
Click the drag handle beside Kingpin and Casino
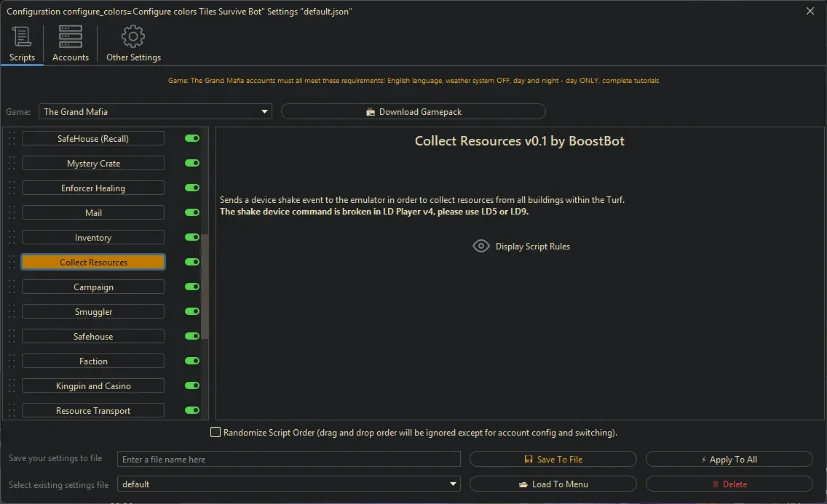pos(12,386)
